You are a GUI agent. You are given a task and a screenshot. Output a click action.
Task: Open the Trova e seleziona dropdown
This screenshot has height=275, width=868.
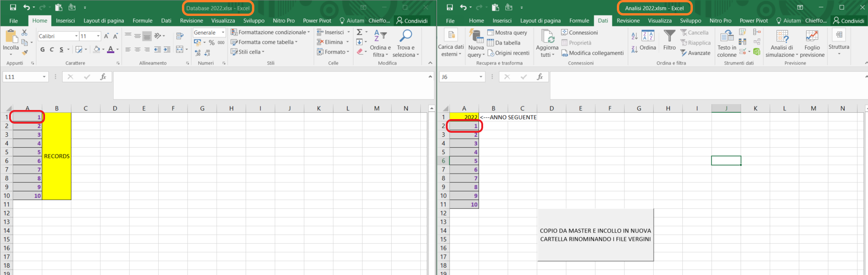coord(406,44)
